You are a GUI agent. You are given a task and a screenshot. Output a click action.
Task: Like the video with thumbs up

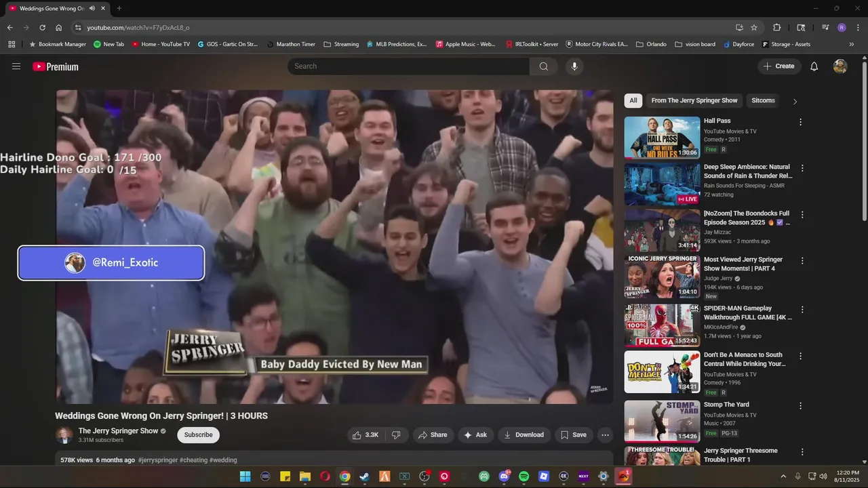[365, 435]
